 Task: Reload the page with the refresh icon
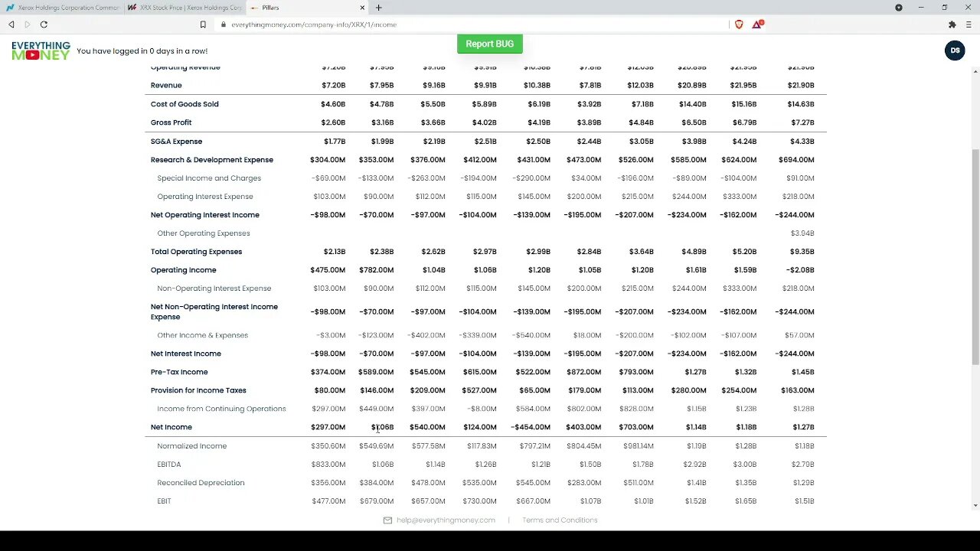coord(44,24)
